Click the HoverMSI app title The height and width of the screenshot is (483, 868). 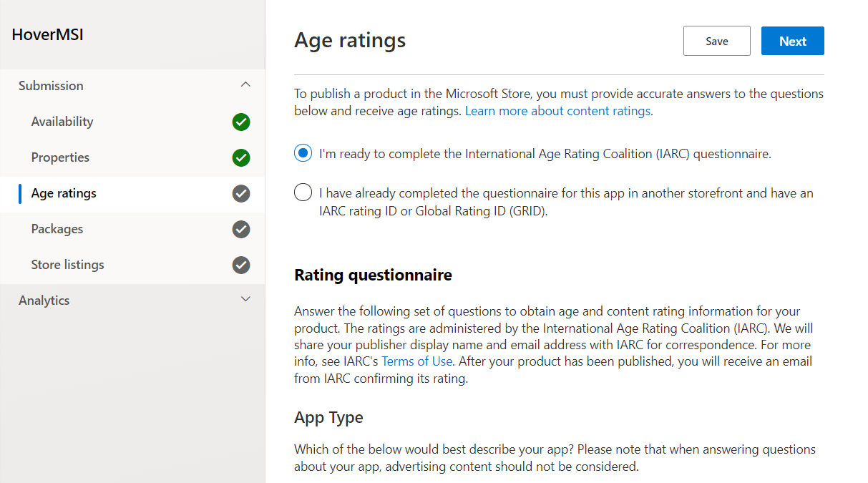pyautogui.click(x=47, y=34)
